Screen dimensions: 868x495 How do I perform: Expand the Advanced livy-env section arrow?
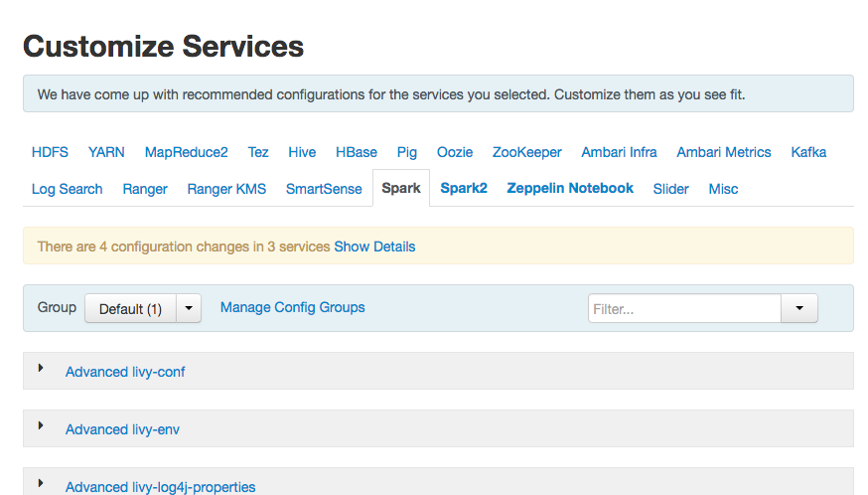tap(42, 425)
